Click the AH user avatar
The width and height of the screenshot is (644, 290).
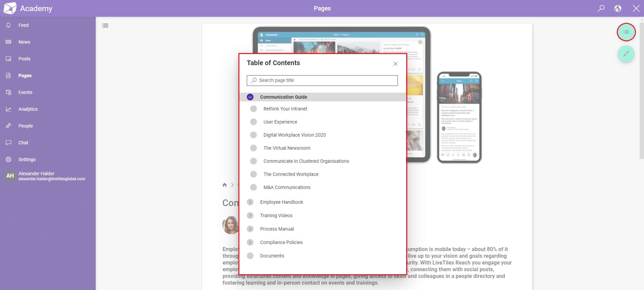point(10,176)
